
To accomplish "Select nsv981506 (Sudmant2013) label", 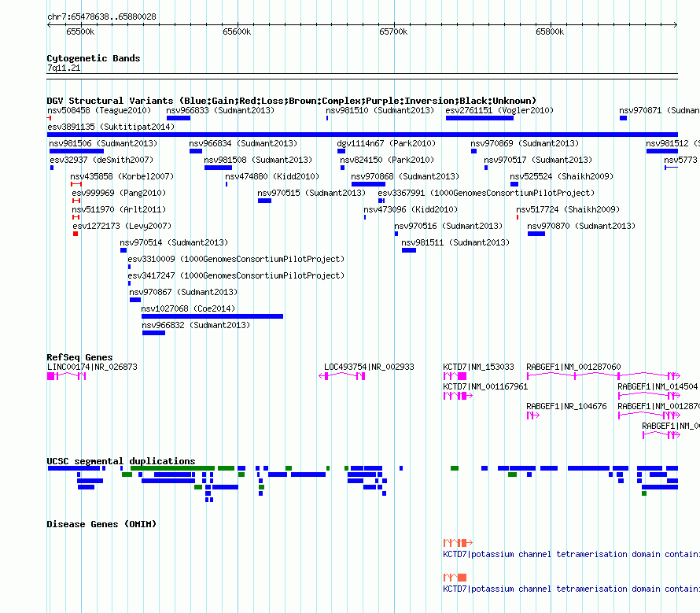I will tap(103, 143).
